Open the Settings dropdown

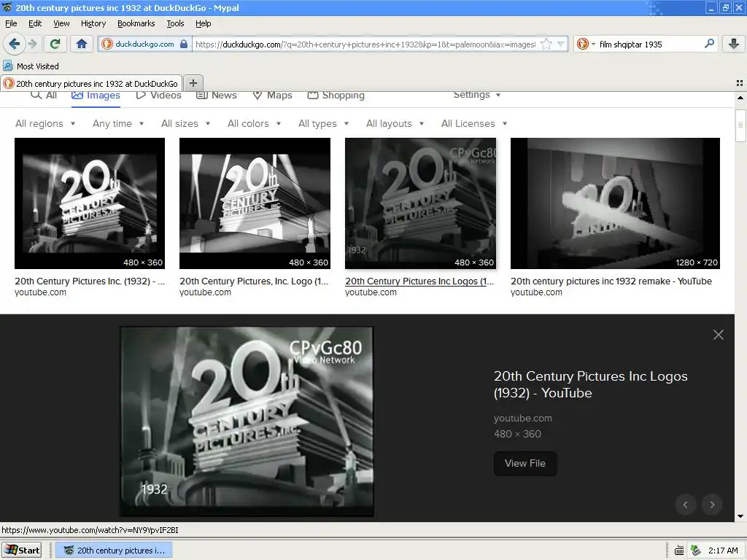coord(477,95)
